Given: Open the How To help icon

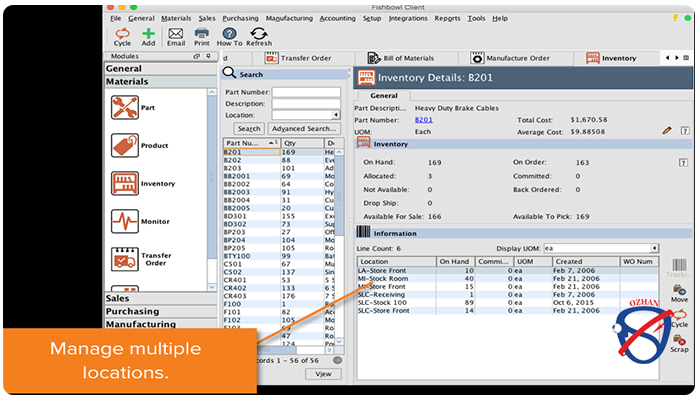Looking at the screenshot, I should coord(229,37).
